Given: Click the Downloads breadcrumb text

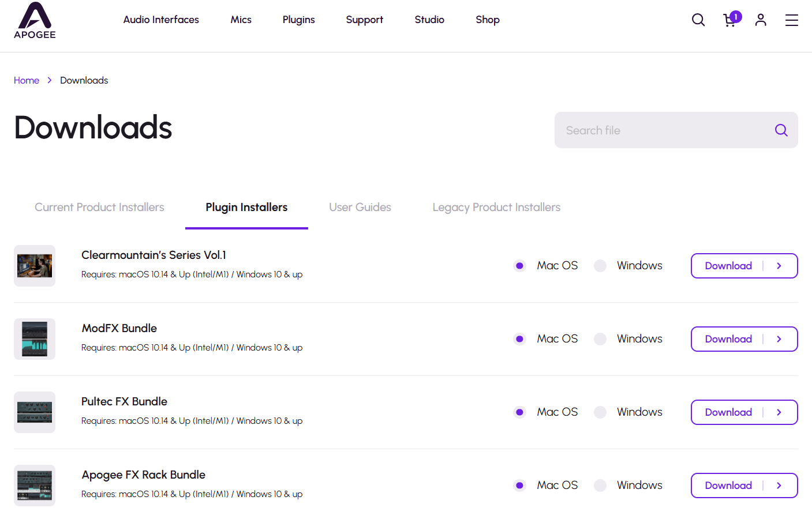Looking at the screenshot, I should pyautogui.click(x=84, y=80).
